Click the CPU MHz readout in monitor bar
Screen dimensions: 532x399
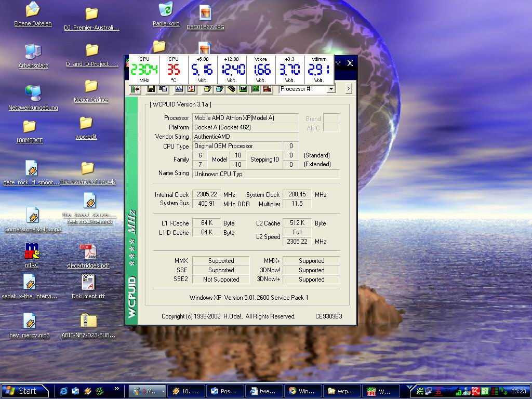(x=144, y=70)
